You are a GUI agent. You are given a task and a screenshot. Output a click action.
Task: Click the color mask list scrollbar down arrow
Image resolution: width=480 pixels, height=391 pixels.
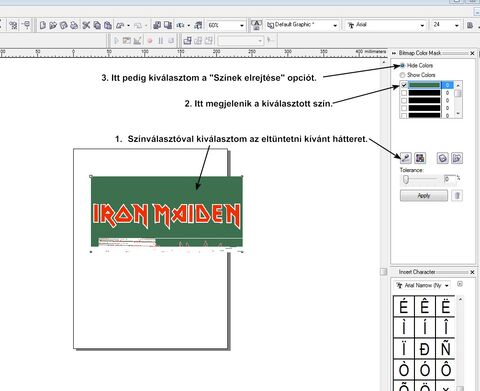[x=458, y=114]
